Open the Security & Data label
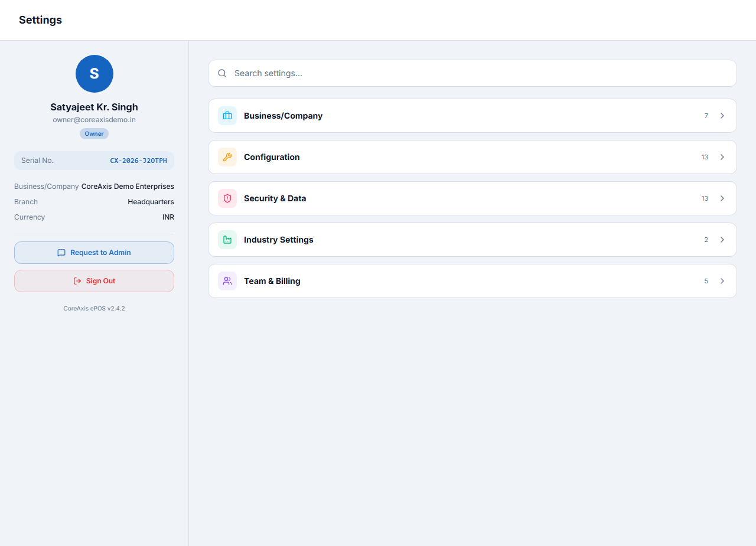Viewport: 756px width, 546px height. [275, 198]
